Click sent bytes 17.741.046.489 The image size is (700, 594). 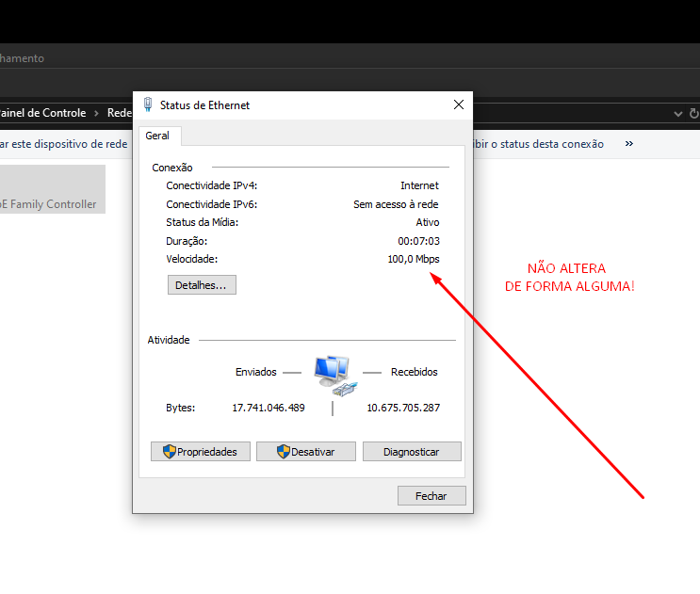269,408
